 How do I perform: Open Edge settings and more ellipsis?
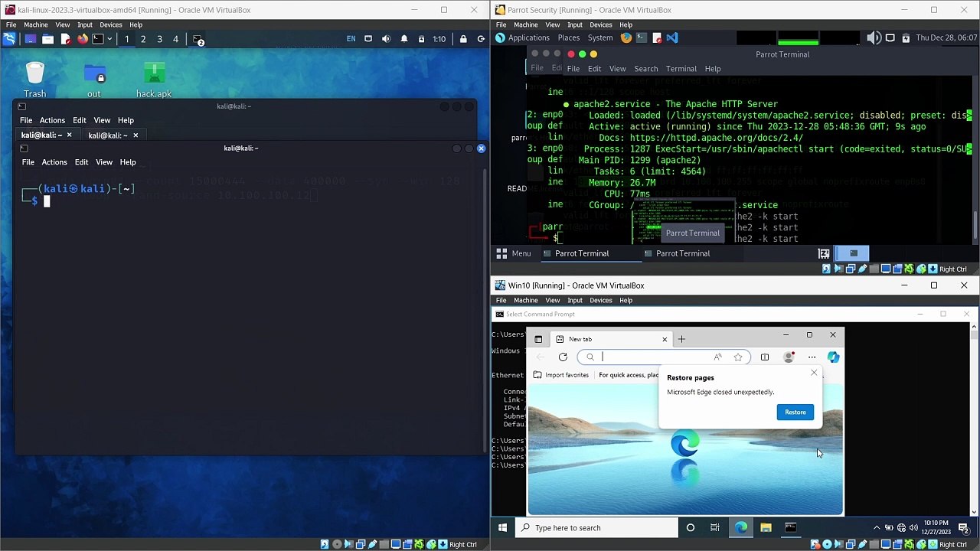[812, 357]
